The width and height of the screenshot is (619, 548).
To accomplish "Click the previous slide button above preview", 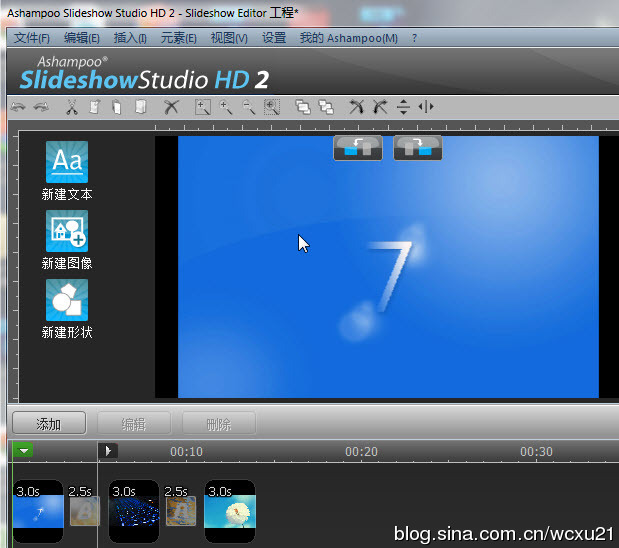I will pyautogui.click(x=358, y=148).
